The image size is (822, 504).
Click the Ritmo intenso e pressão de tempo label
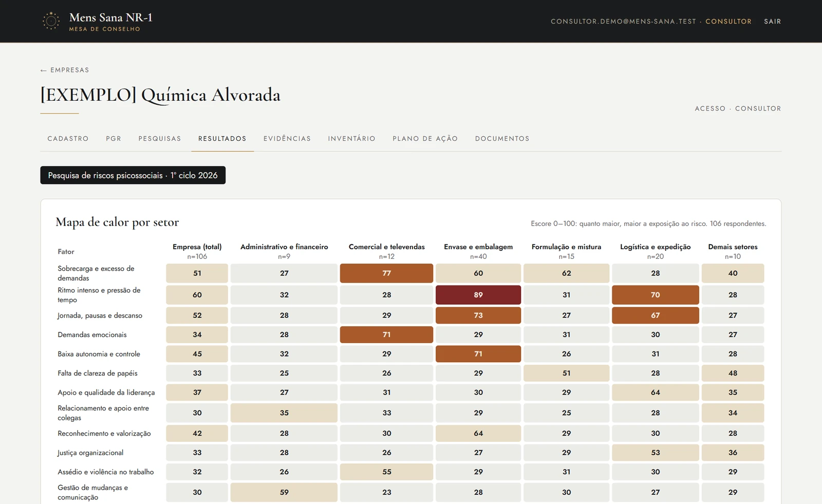tap(99, 295)
